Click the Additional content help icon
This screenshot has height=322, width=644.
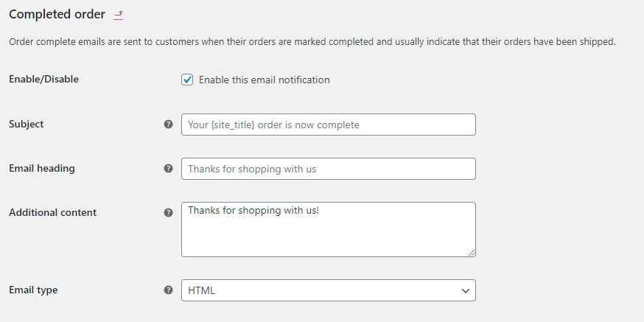168,213
